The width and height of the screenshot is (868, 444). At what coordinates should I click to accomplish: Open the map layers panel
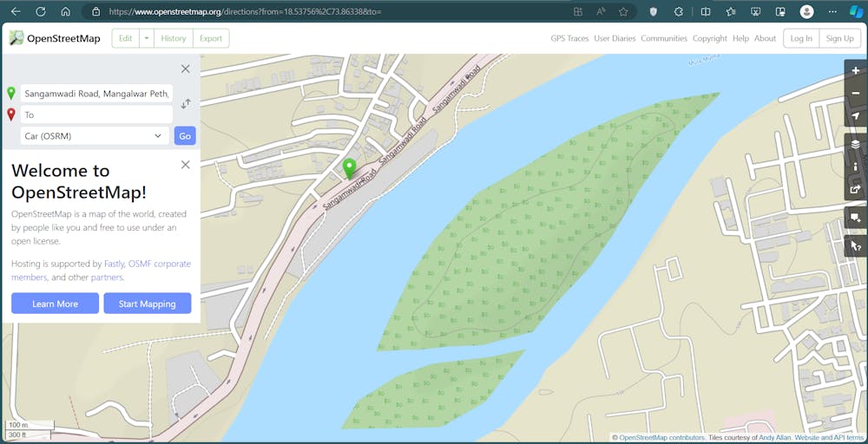tap(856, 144)
